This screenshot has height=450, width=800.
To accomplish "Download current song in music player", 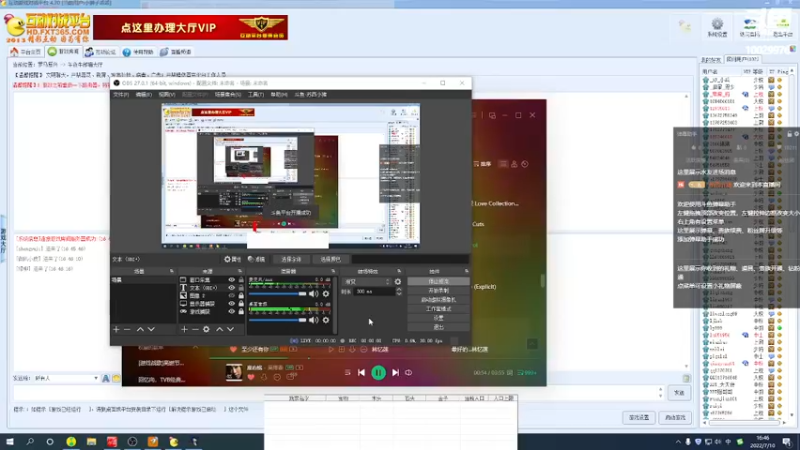I will coord(264,377).
